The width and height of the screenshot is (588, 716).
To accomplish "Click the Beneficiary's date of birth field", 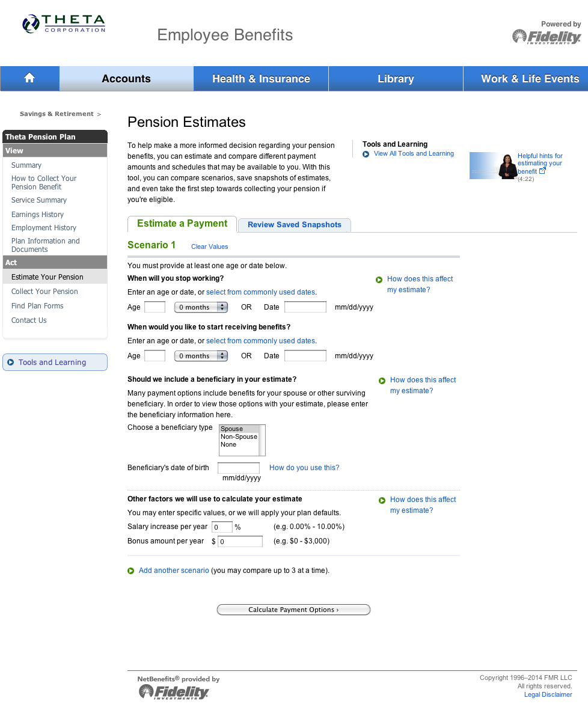I will point(239,468).
